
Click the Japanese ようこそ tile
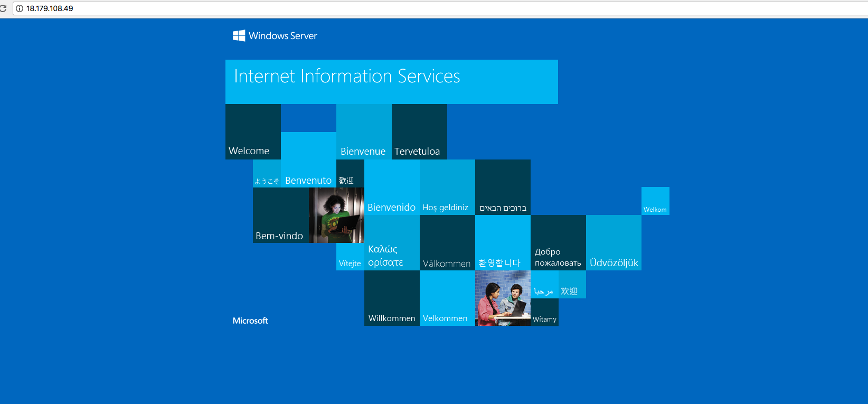[x=267, y=173]
